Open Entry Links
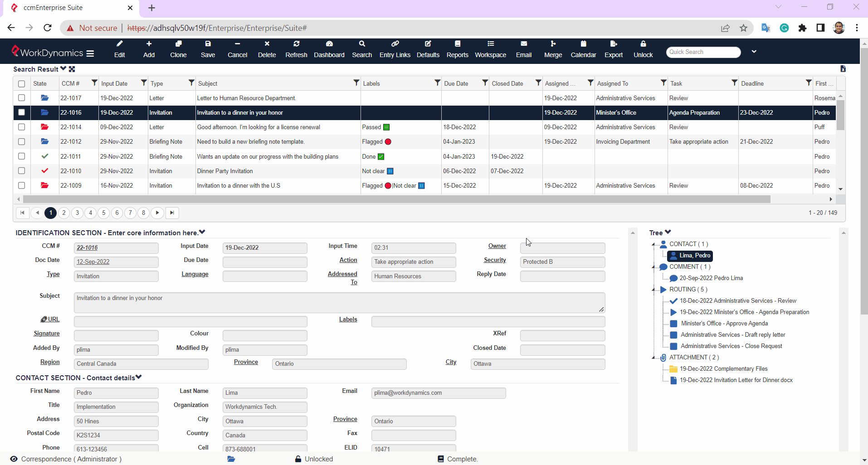868x465 pixels. [x=395, y=49]
